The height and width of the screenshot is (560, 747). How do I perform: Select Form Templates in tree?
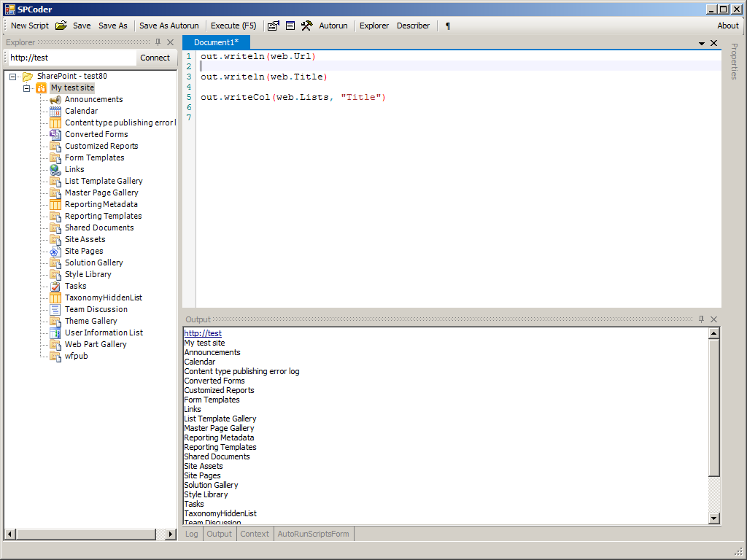coord(94,157)
